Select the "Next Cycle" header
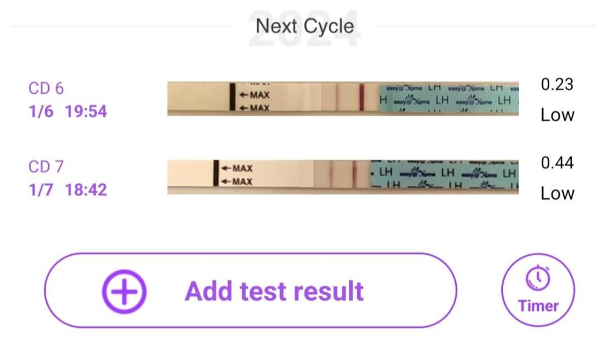 [x=304, y=26]
